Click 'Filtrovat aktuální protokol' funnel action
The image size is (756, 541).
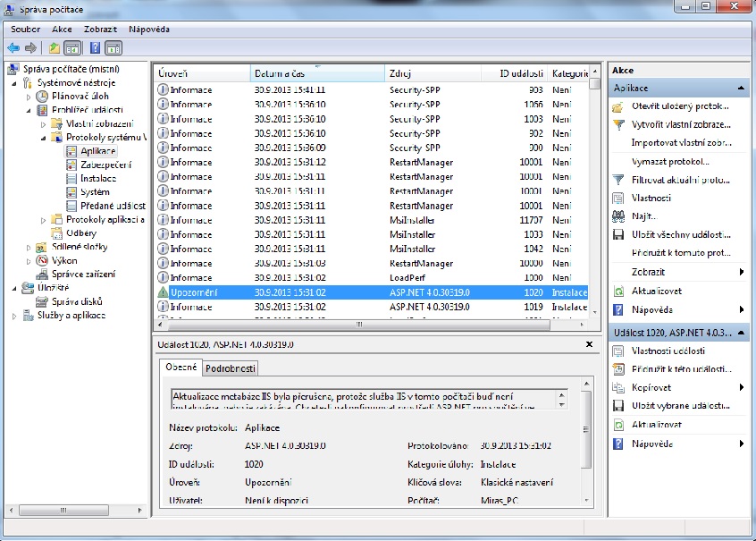[x=680, y=180]
